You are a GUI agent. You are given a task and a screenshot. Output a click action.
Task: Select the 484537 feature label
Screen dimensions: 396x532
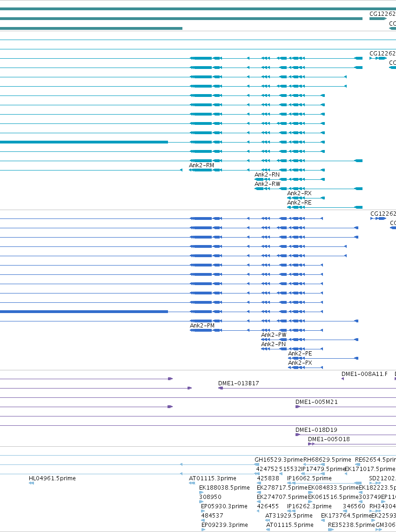coord(212,515)
